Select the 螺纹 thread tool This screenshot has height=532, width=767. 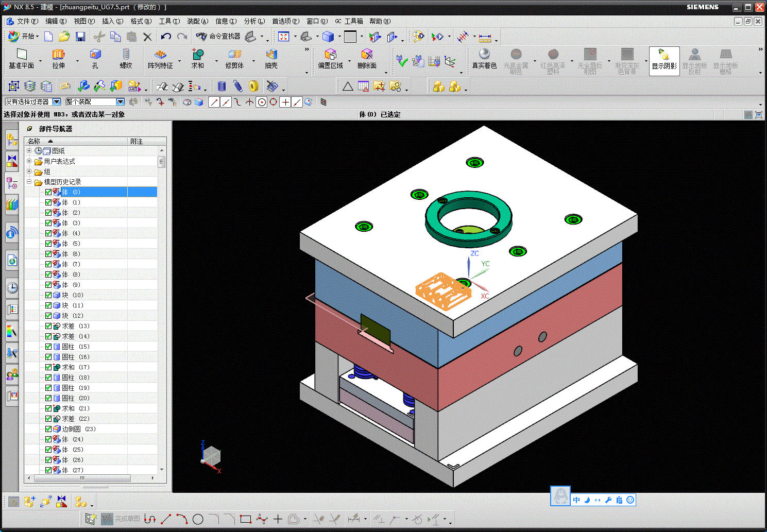[126, 59]
